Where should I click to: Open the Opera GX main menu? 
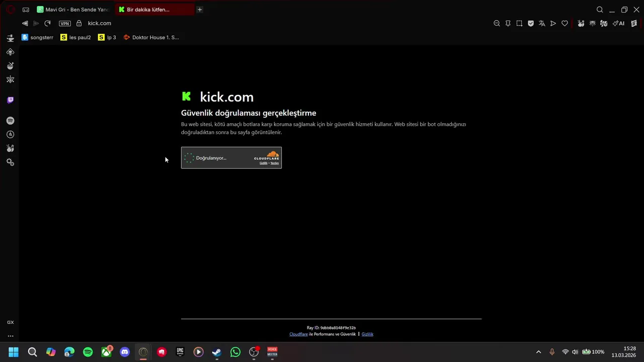(10, 10)
